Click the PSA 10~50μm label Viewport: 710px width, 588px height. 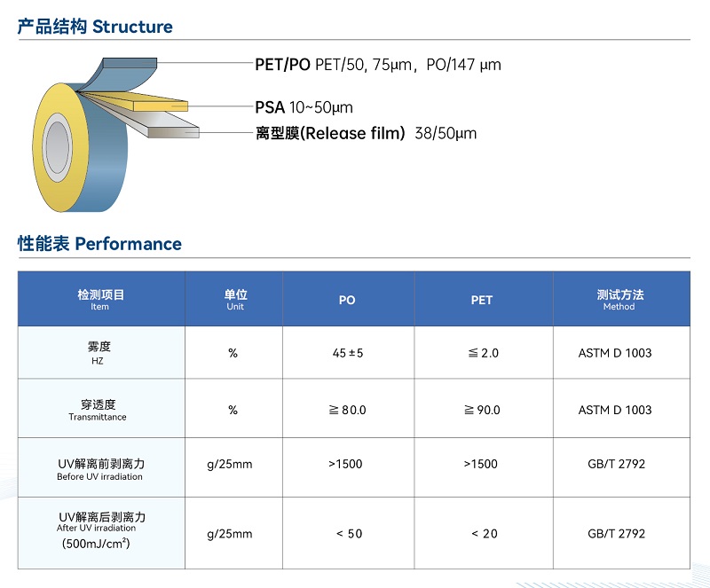tap(304, 107)
